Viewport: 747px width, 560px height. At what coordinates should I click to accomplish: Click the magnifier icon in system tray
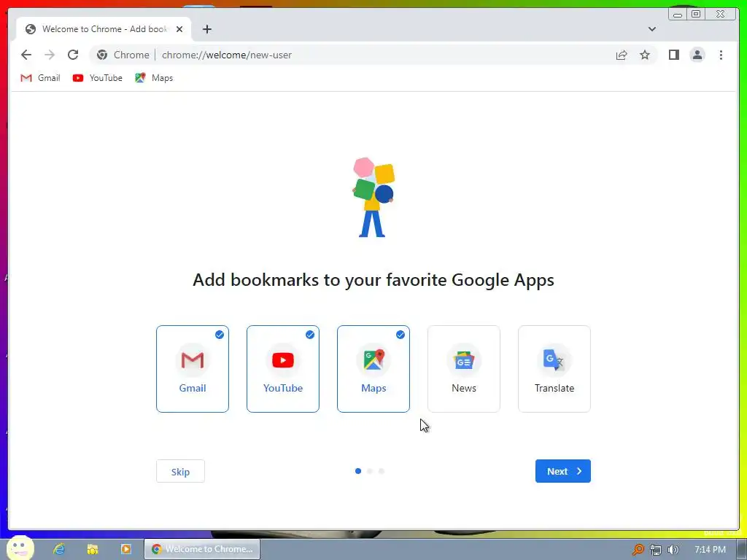(x=638, y=550)
